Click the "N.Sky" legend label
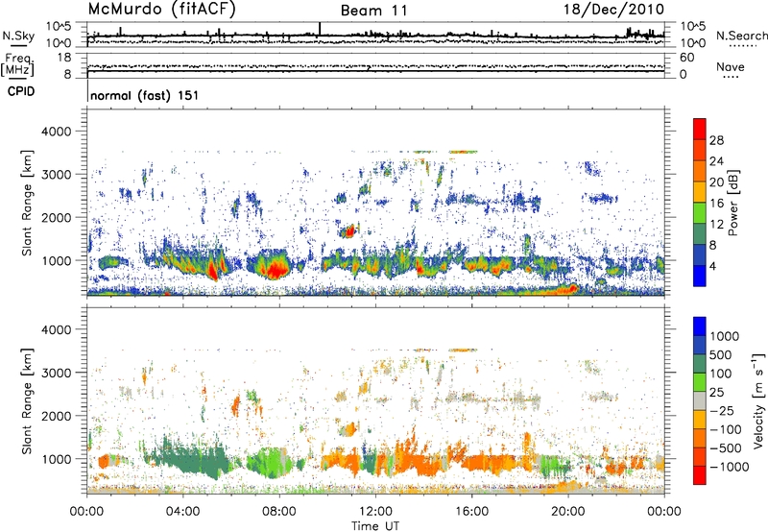This screenshot has height=532, width=768. pyautogui.click(x=18, y=36)
